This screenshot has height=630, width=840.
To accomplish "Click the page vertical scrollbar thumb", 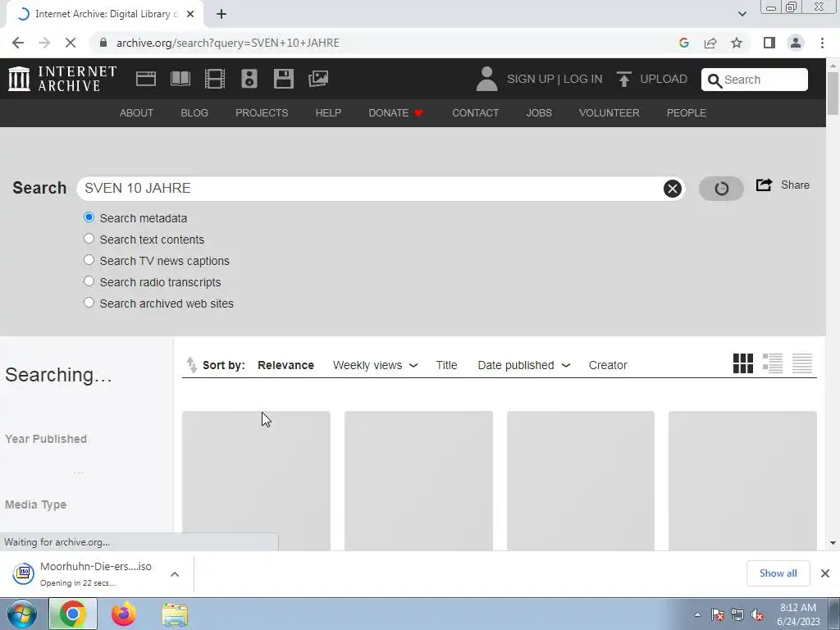I will (833, 93).
